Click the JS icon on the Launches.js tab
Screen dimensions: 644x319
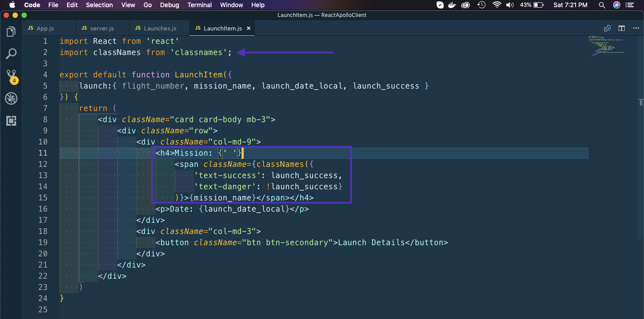138,28
